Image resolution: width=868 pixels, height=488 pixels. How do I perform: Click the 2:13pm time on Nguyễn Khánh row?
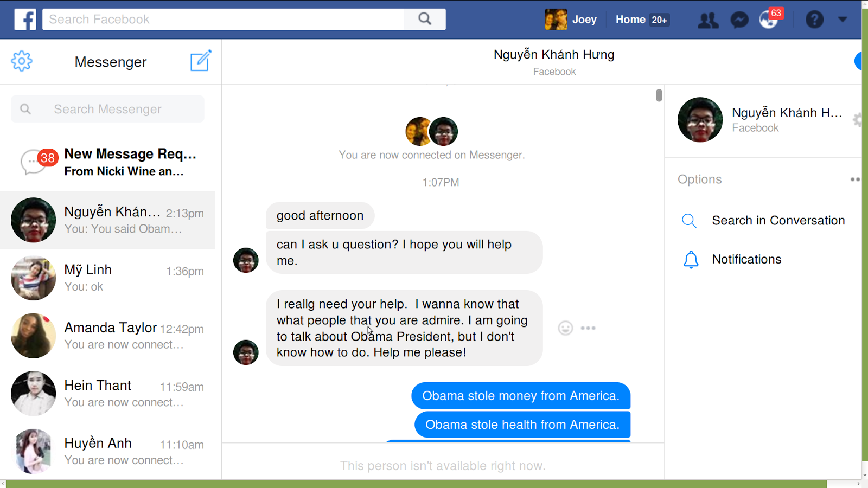185,214
